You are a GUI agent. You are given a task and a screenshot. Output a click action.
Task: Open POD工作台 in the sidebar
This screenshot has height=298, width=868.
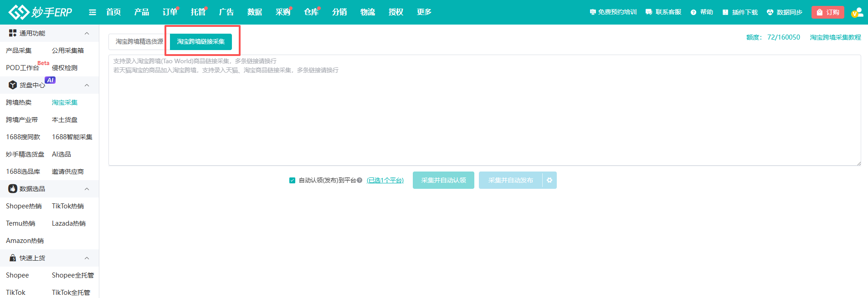22,68
